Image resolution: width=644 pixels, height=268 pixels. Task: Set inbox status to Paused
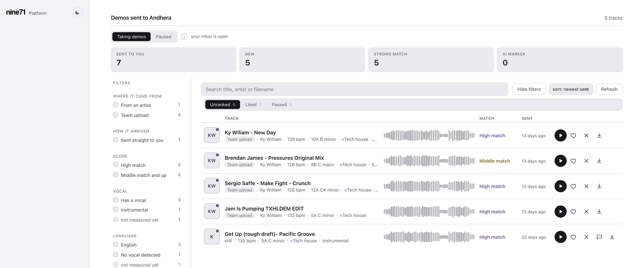(x=164, y=36)
